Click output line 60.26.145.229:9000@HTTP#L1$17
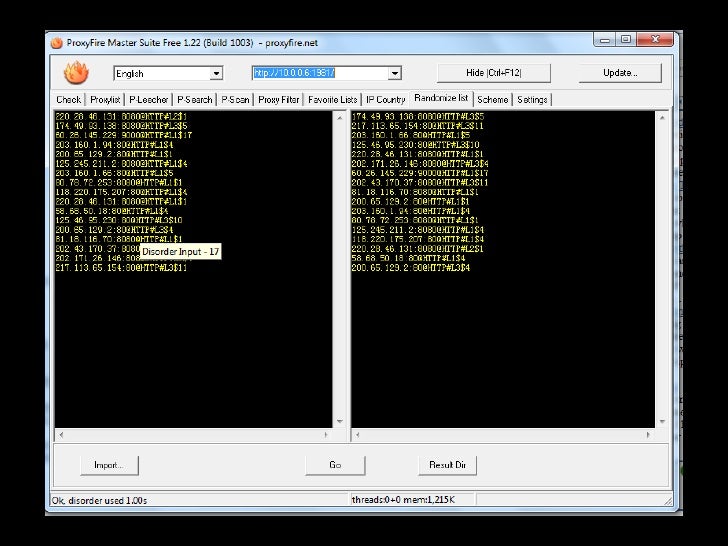This screenshot has height=546, width=728. (x=420, y=173)
